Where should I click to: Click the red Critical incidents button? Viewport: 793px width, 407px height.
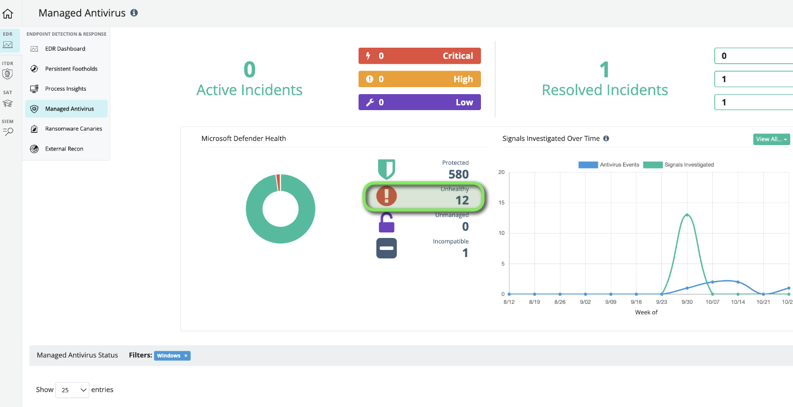coord(419,56)
